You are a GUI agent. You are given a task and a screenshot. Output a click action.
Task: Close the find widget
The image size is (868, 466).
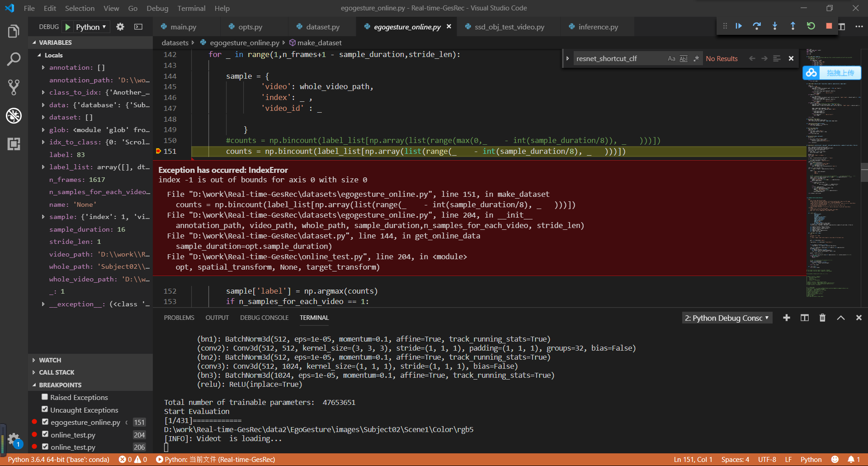click(791, 58)
